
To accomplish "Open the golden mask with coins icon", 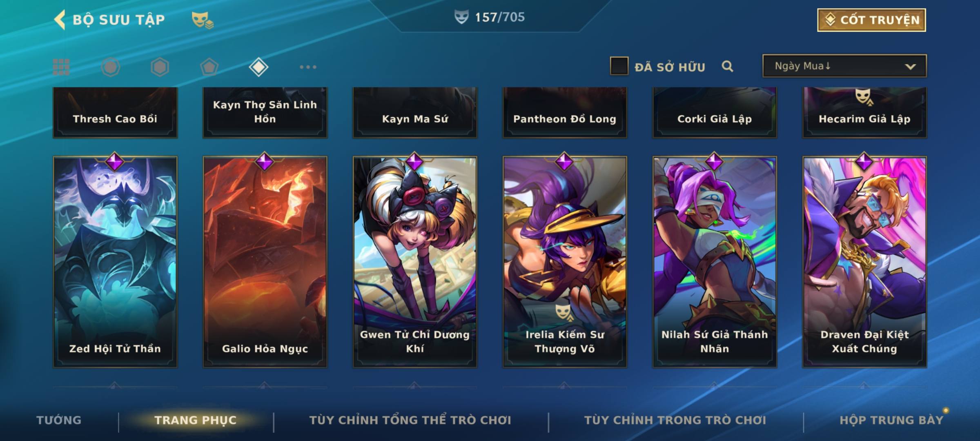I will point(203,20).
